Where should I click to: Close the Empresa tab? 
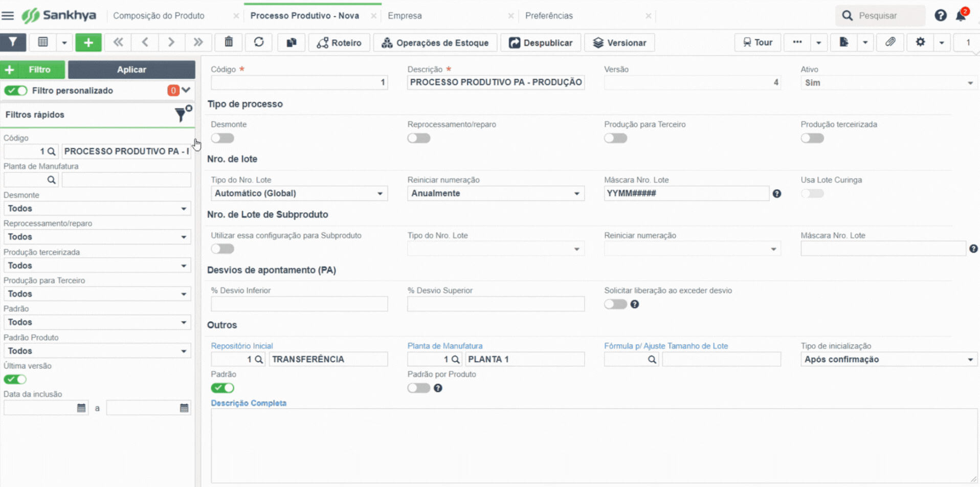pyautogui.click(x=510, y=16)
